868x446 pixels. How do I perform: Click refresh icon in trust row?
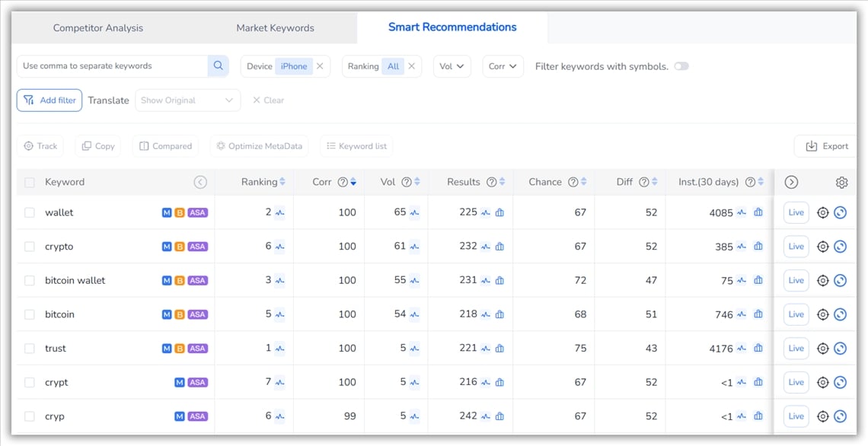click(x=840, y=349)
